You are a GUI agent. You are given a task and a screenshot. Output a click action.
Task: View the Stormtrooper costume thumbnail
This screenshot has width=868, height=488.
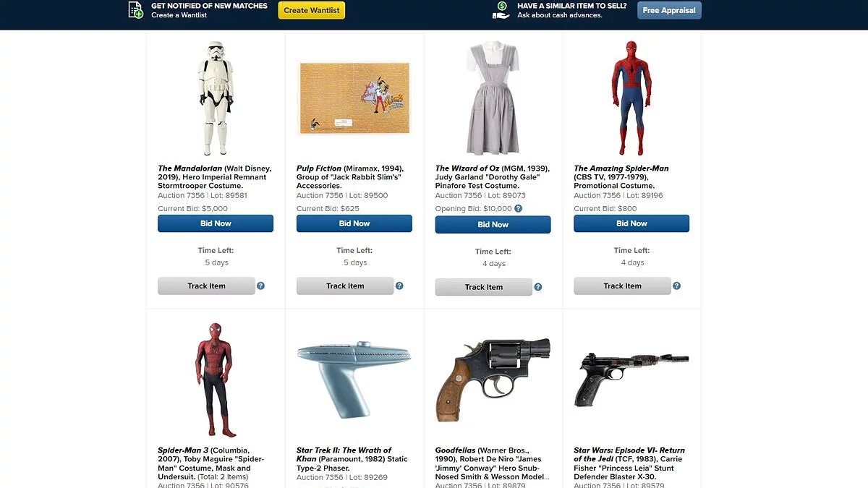click(x=216, y=98)
